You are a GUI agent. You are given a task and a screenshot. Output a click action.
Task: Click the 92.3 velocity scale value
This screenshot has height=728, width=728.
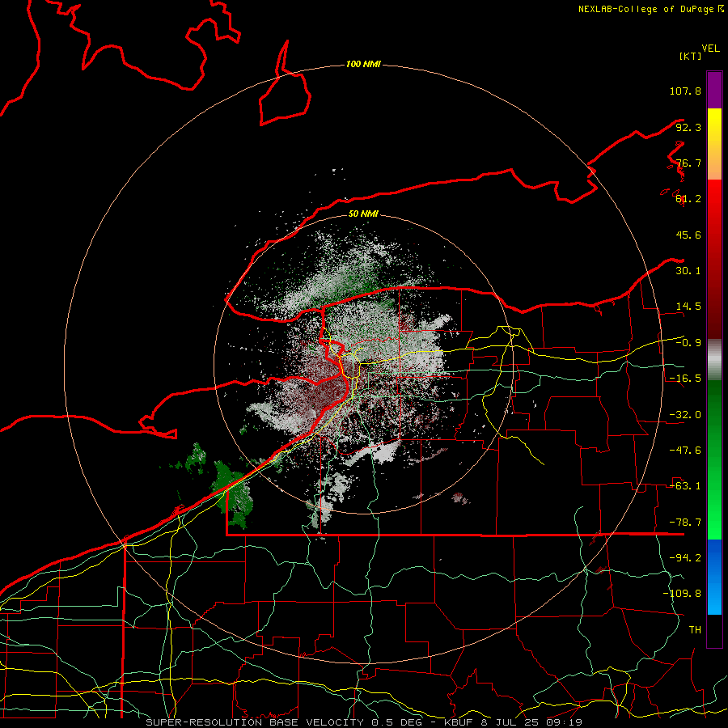[688, 127]
